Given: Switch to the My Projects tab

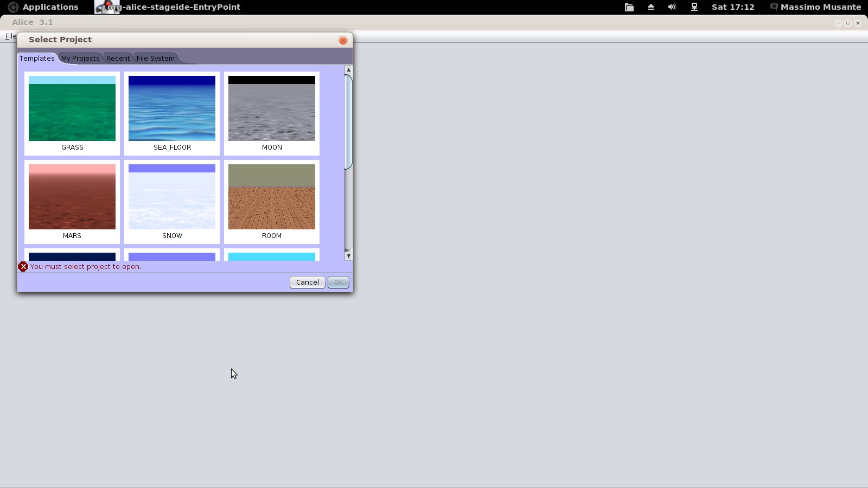Looking at the screenshot, I should point(80,58).
